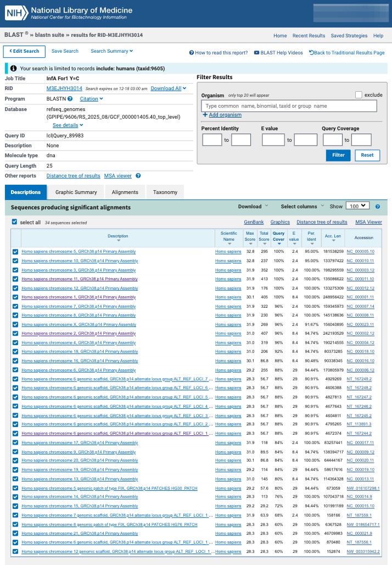Click the NIH logo icon
Screen dimensions: 392x565
tap(16, 13)
